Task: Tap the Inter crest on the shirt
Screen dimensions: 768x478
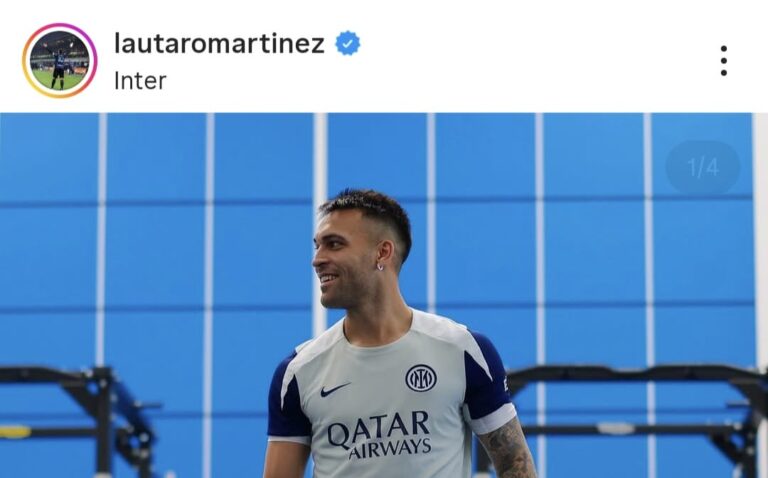Action: tap(421, 378)
